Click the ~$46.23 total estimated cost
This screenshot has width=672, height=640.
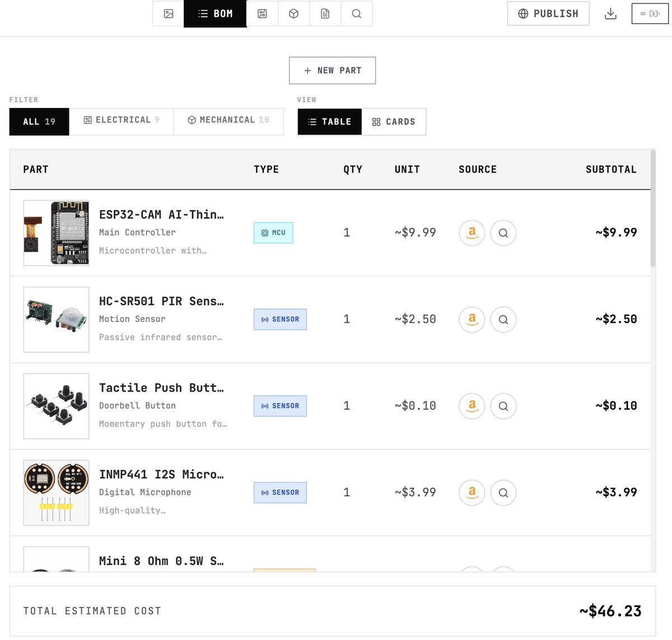coord(610,611)
